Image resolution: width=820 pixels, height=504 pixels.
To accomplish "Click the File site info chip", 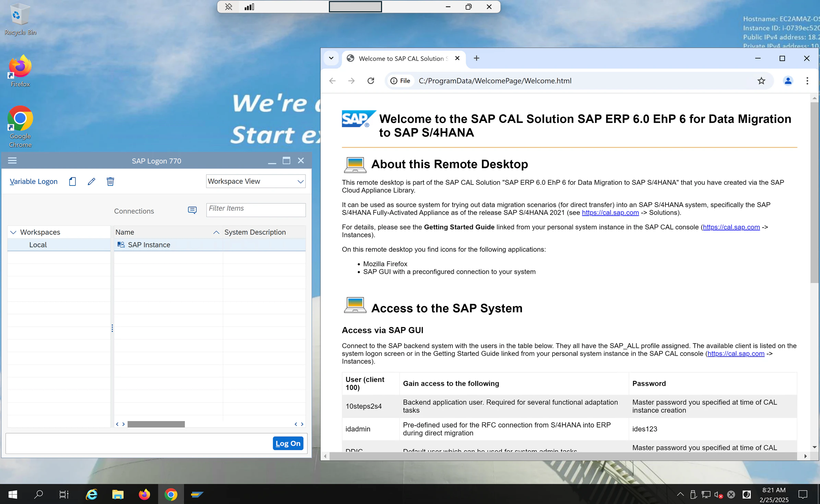I will [401, 81].
